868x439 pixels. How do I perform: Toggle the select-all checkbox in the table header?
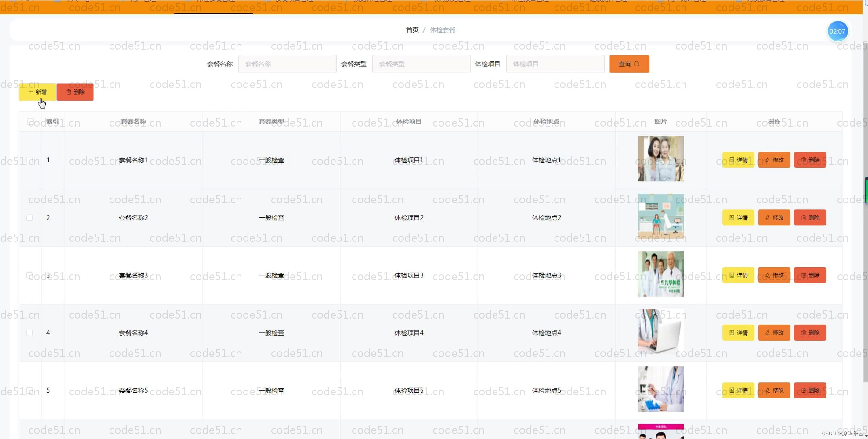click(29, 122)
